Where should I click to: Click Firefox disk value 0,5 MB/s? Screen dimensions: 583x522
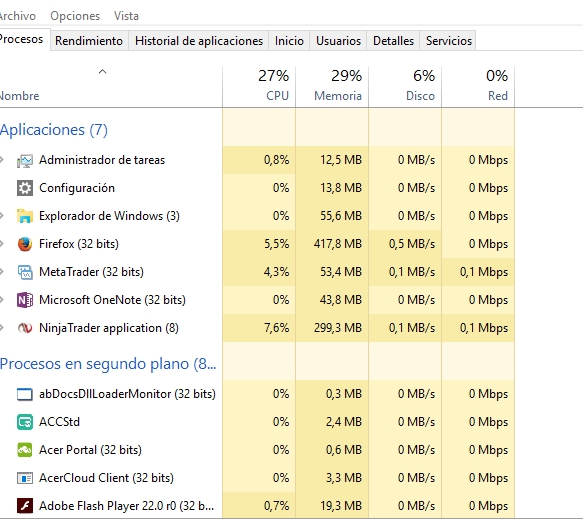pyautogui.click(x=412, y=244)
